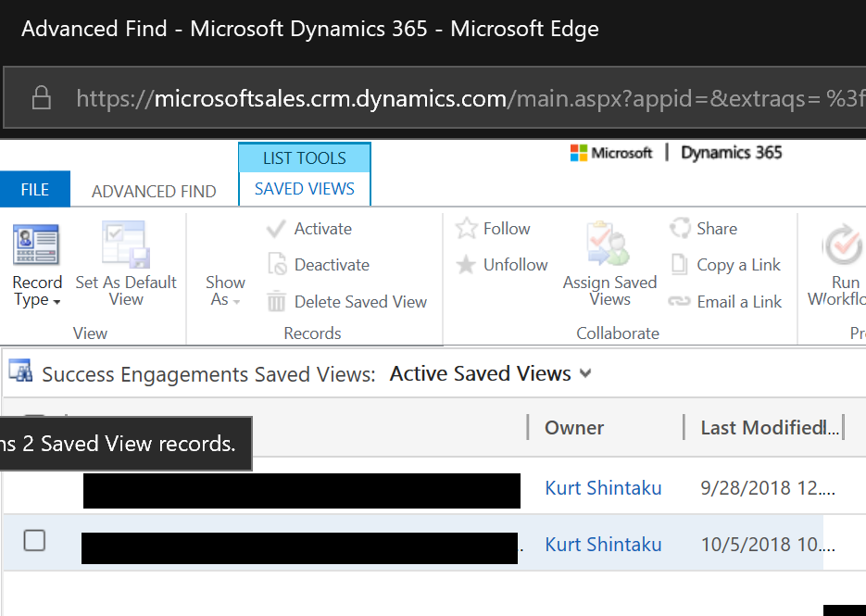Click Email a Link in ribbon
Image resolution: width=866 pixels, height=616 pixels.
point(727,302)
